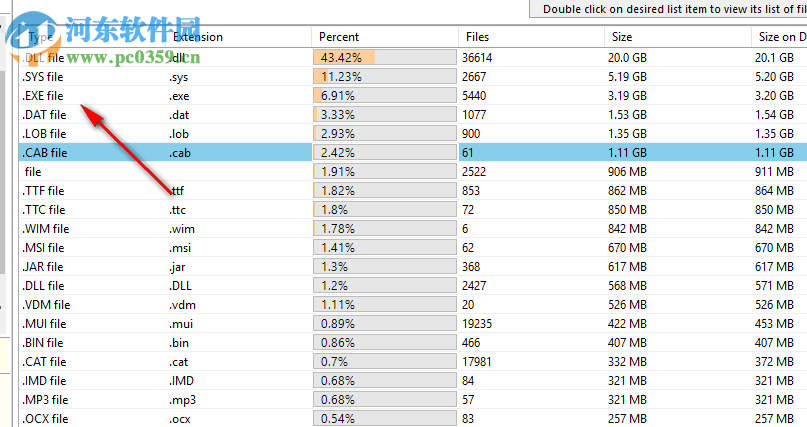
Task: Select the .VDM file type entry
Action: tap(46, 305)
